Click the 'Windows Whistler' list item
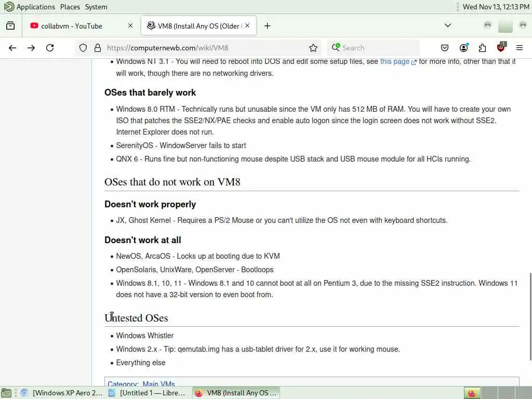Screen dimensions: 532x399 pyautogui.click(x=145, y=336)
